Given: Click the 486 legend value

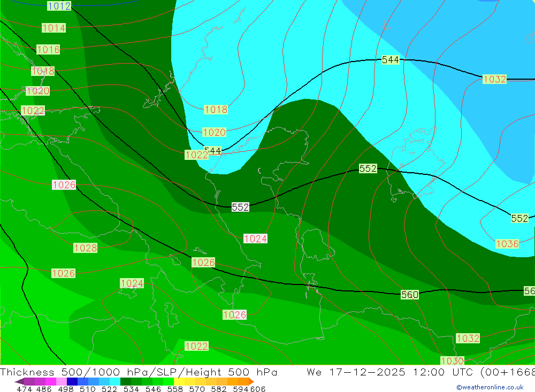Looking at the screenshot, I should click(x=44, y=389).
